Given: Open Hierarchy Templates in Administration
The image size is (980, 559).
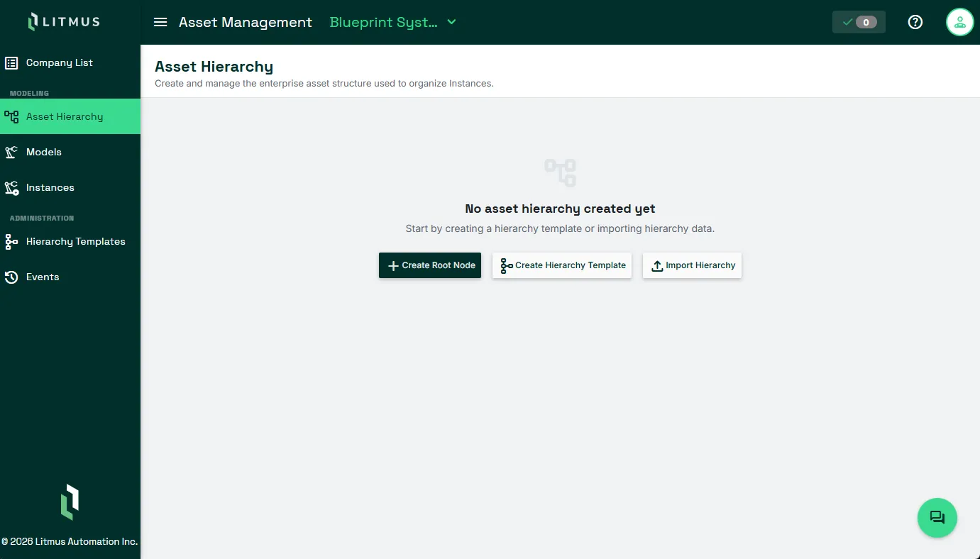Looking at the screenshot, I should [70, 241].
